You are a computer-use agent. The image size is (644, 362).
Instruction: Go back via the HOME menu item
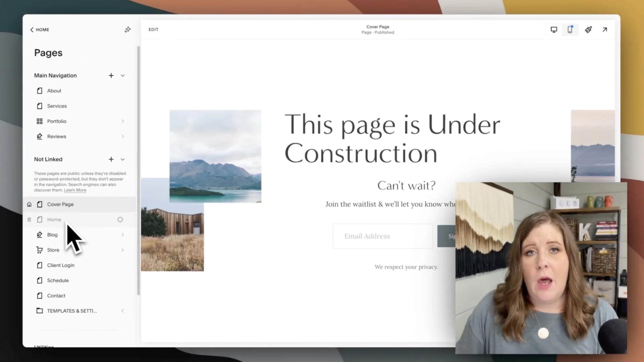39,29
